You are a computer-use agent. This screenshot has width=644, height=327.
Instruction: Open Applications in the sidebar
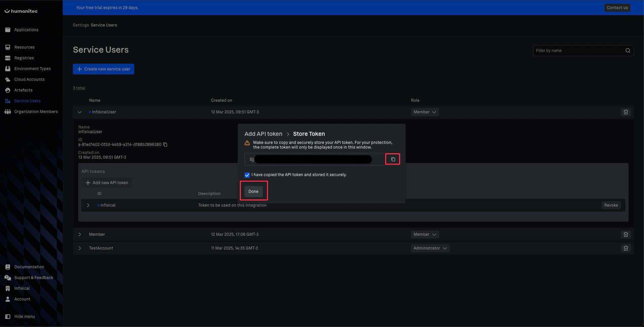click(x=26, y=30)
